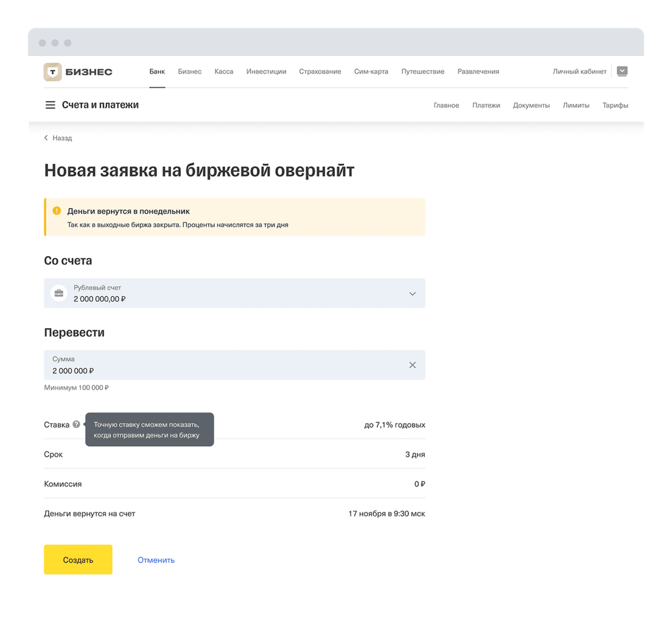Clear the Сумма field with the X icon
This screenshot has width=672, height=622.
[x=412, y=365]
